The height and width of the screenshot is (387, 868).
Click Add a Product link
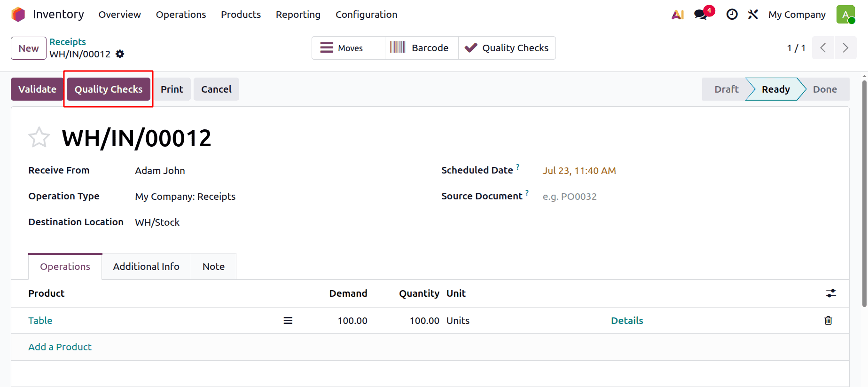coord(60,347)
